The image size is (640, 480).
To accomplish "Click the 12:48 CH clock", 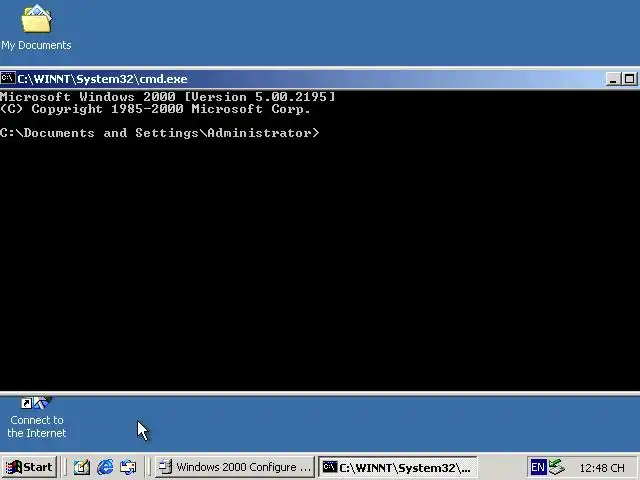I will (602, 468).
